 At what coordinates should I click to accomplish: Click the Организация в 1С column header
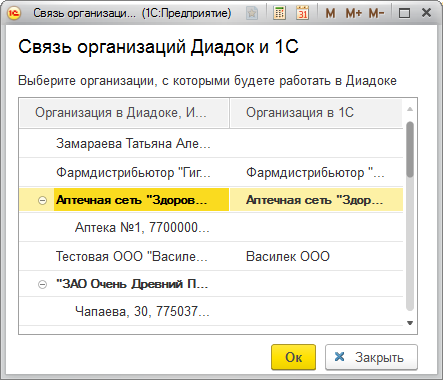click(x=316, y=113)
